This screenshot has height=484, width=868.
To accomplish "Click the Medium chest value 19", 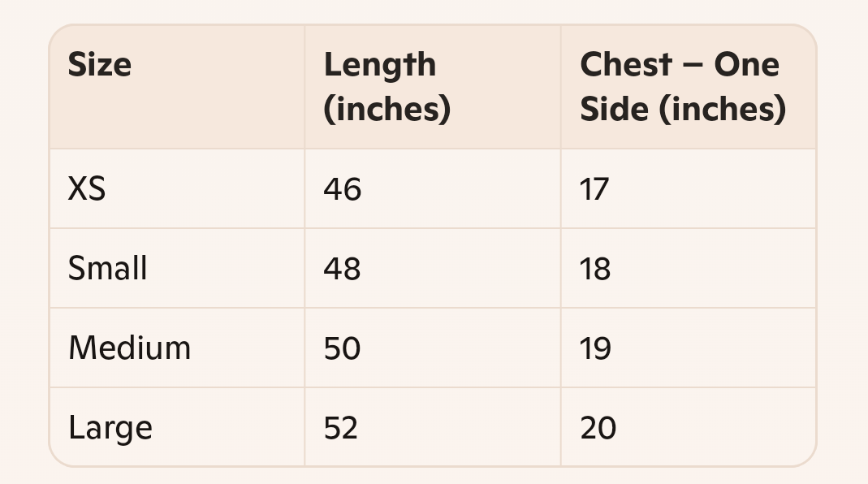I will pyautogui.click(x=595, y=348).
